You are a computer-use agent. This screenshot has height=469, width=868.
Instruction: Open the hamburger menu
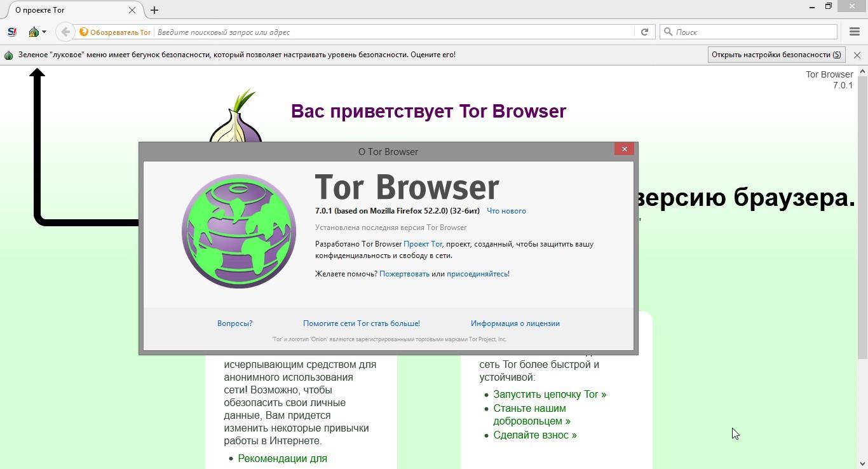coord(855,32)
